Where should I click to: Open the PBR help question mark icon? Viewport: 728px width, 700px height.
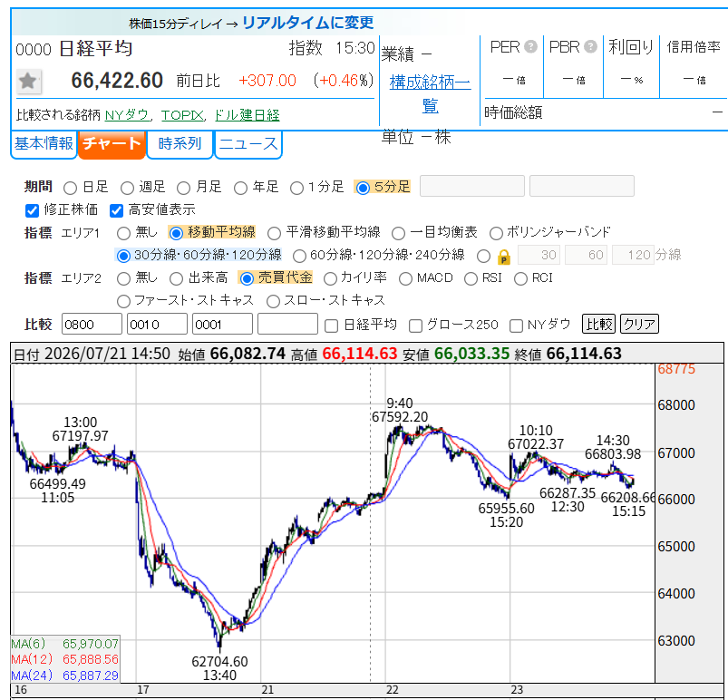point(590,46)
